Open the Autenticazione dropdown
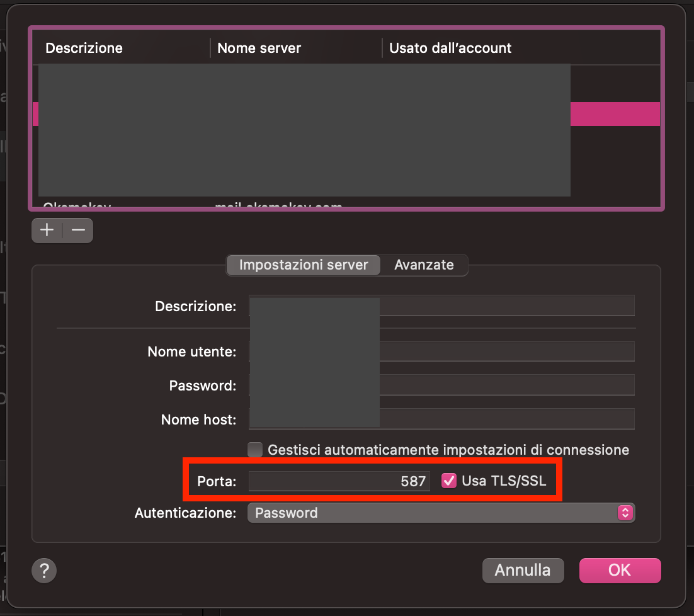 point(441,513)
